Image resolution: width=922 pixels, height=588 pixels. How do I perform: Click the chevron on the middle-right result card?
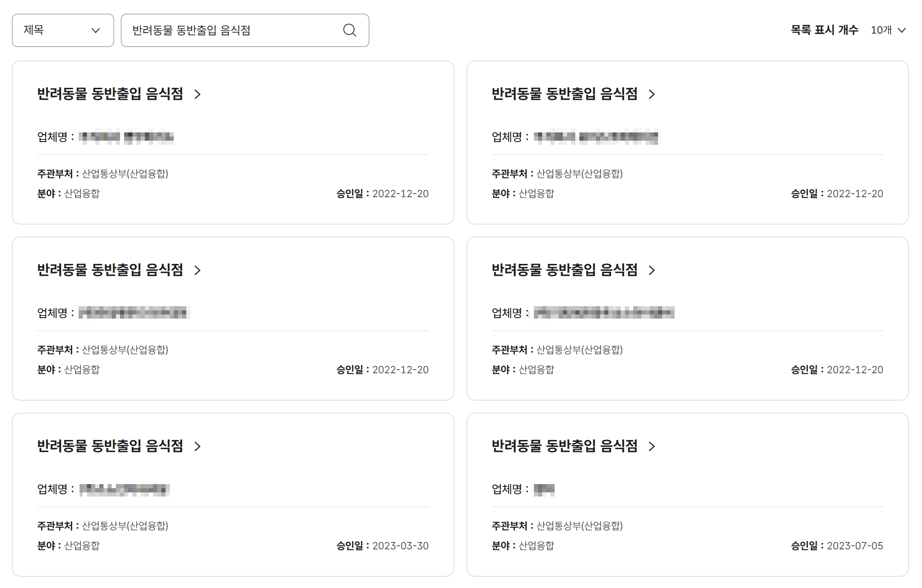pos(652,271)
